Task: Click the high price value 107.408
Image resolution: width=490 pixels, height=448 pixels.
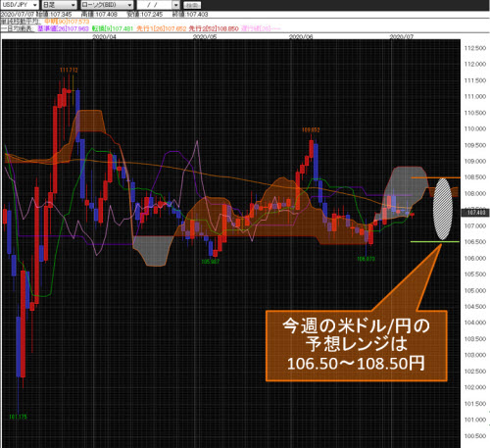Action: click(107, 15)
